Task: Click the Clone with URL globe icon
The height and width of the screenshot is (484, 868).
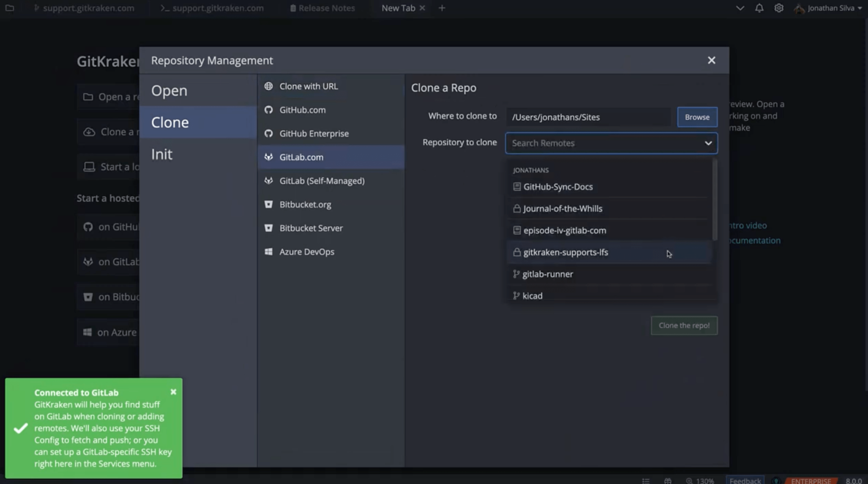Action: tap(268, 86)
